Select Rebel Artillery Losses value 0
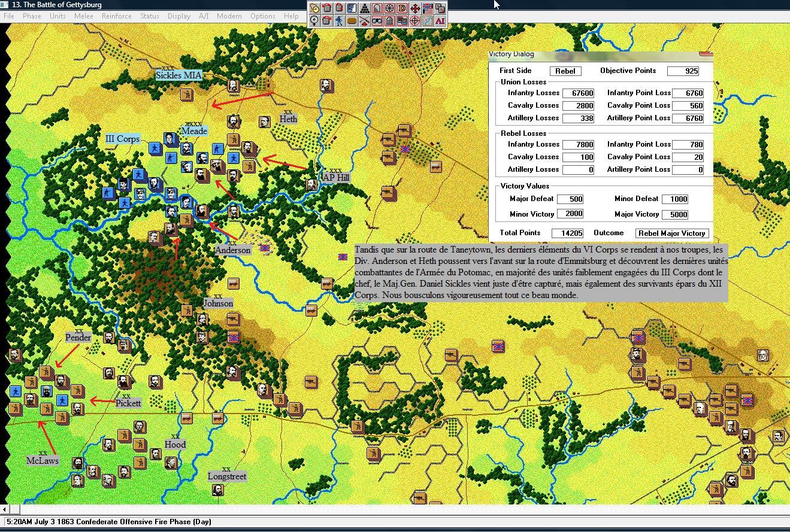790x532 pixels. [x=579, y=170]
